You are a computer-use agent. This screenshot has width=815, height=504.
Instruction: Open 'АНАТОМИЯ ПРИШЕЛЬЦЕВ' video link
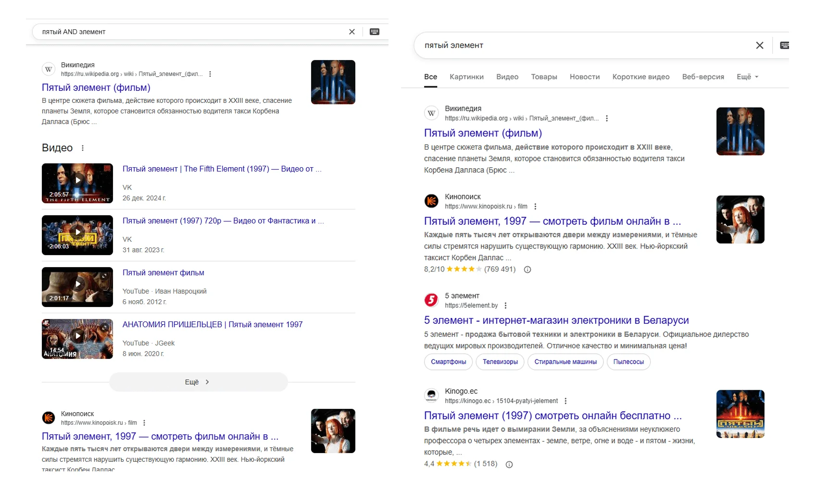pyautogui.click(x=212, y=325)
